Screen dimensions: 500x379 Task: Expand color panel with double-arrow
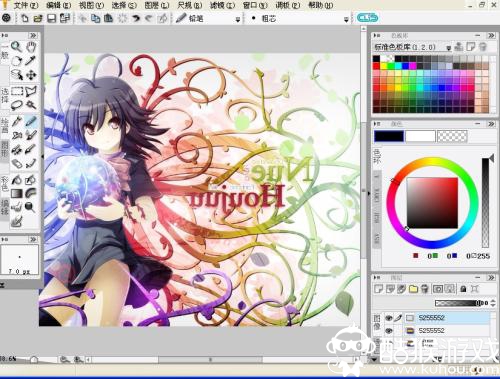coord(491,124)
